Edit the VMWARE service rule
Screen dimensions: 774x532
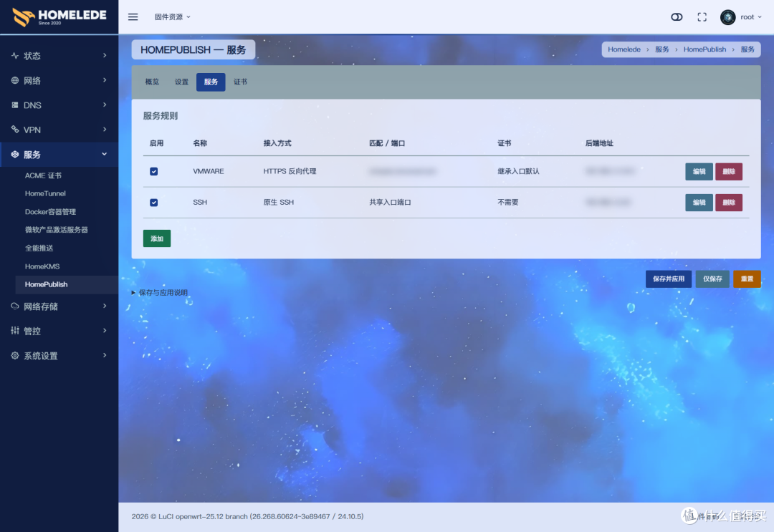(x=699, y=172)
